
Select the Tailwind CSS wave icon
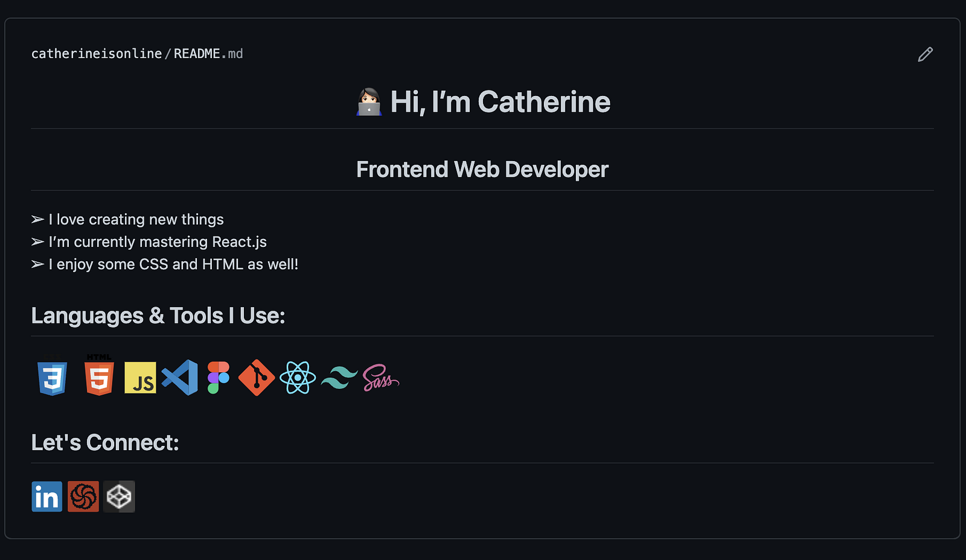pos(339,378)
